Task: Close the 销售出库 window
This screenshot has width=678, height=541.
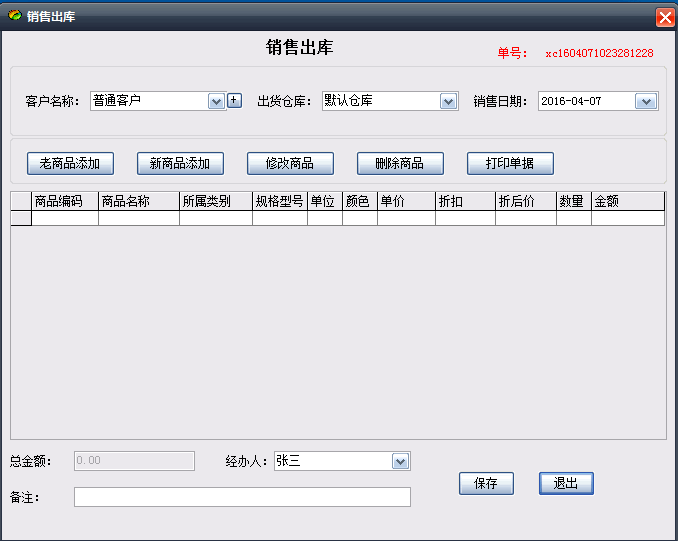Action: pos(664,17)
